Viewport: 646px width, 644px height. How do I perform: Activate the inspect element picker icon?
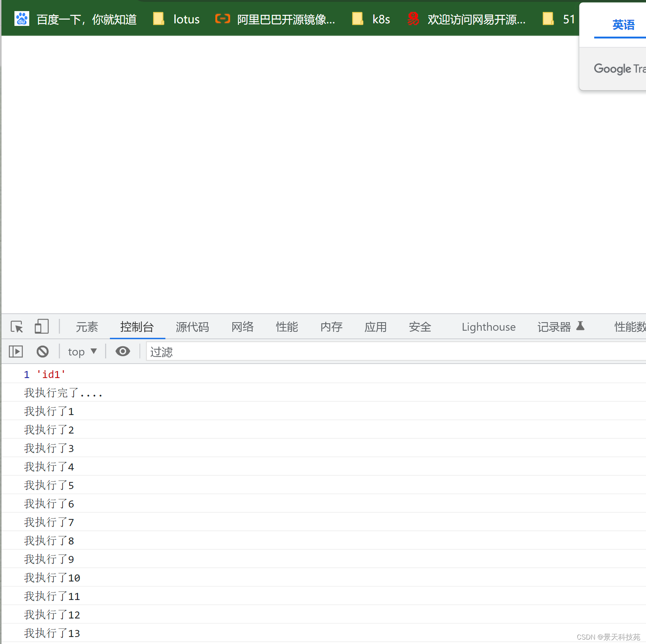click(x=17, y=327)
